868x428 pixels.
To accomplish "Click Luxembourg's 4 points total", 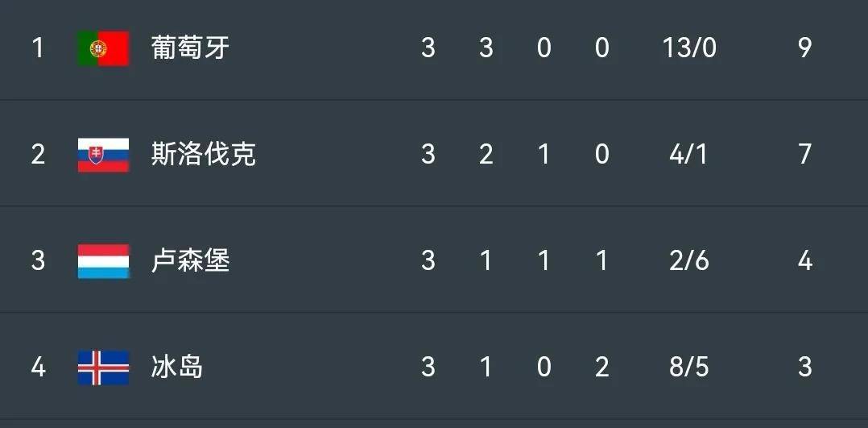I will point(805,261).
